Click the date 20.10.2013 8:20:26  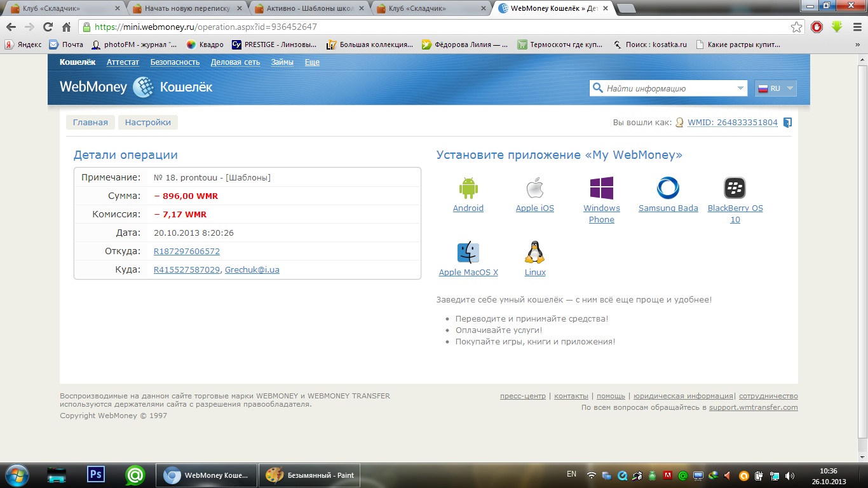click(x=194, y=233)
